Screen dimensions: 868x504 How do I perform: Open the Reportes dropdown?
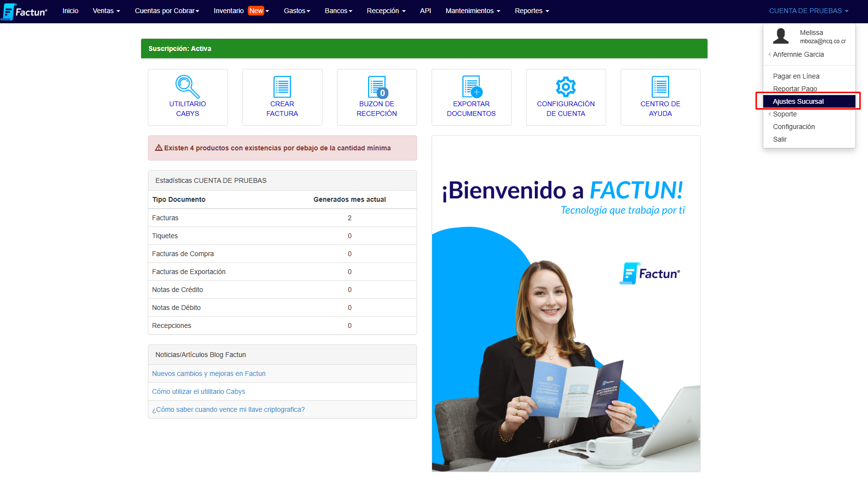coord(532,11)
